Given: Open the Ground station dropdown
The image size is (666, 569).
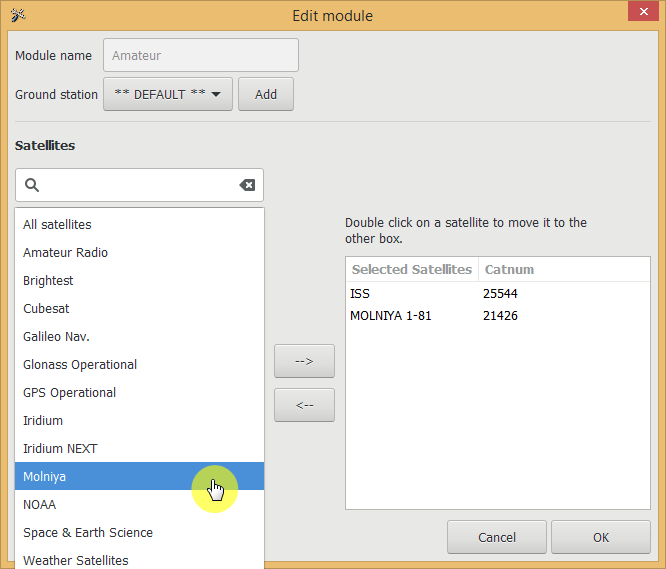Looking at the screenshot, I should coord(168,94).
